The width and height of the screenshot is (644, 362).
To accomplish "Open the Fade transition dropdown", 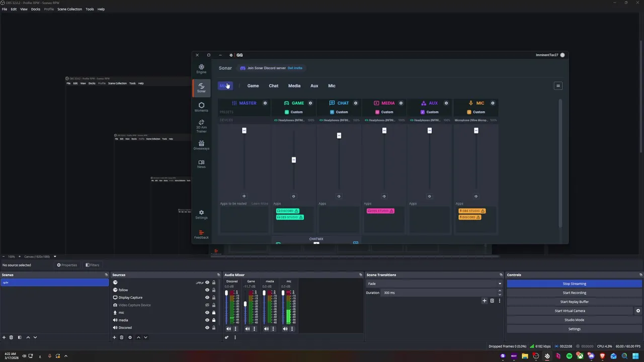I will pos(434,284).
